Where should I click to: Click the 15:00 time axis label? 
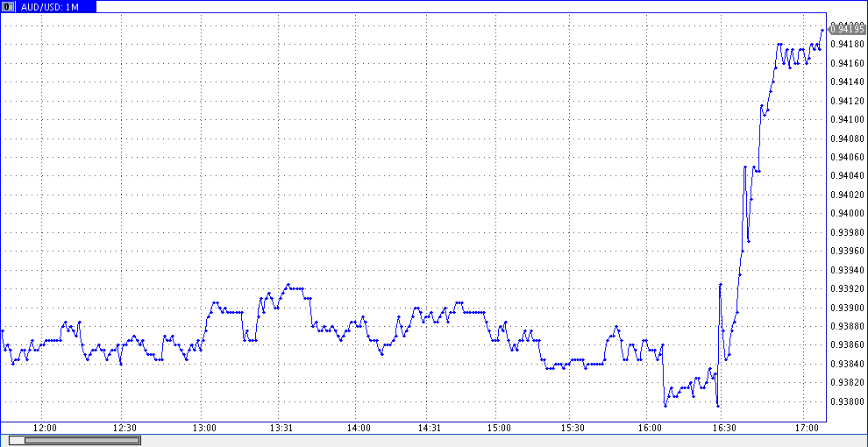500,429
